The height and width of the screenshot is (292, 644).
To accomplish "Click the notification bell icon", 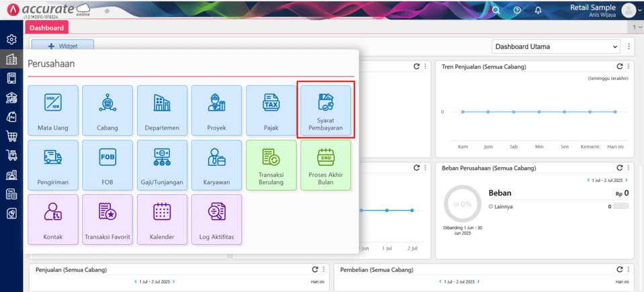I will 538,10.
